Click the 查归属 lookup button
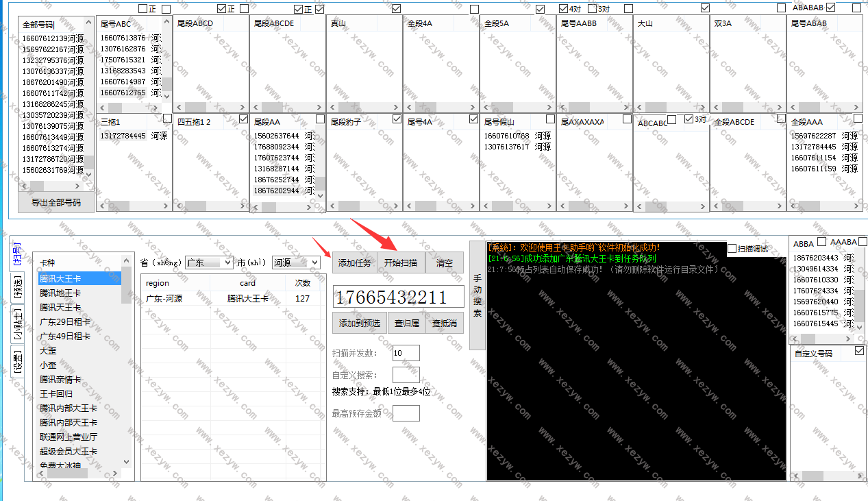Screen dimensions: 868x501 tap(406, 323)
